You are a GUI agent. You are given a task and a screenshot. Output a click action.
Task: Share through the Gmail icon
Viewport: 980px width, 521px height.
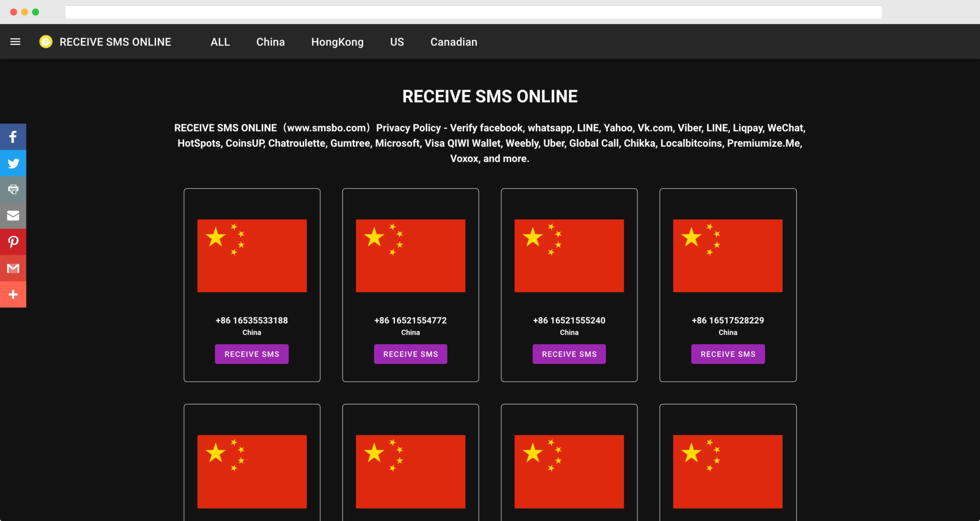point(13,268)
